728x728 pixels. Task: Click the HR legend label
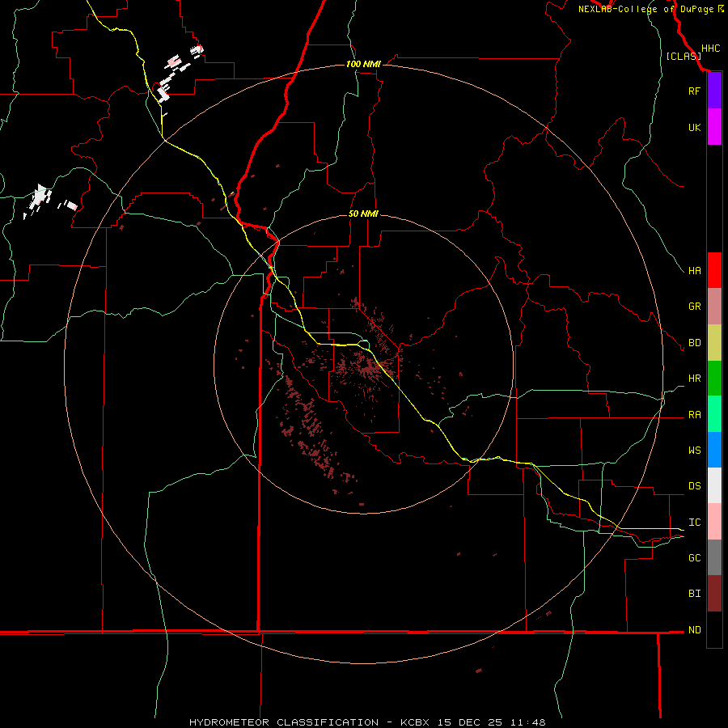coord(694,378)
